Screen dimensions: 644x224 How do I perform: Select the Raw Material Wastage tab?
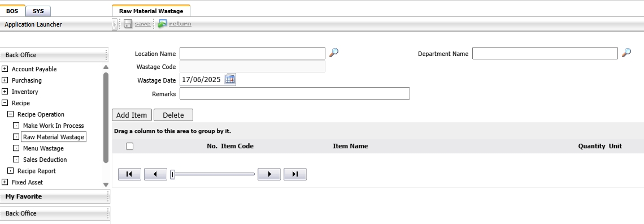(x=151, y=11)
